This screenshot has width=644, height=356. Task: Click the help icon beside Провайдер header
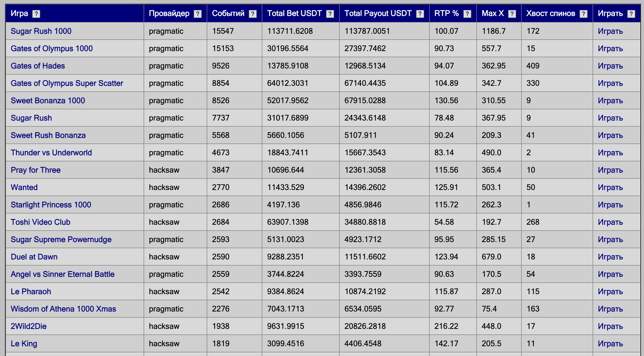(x=197, y=14)
